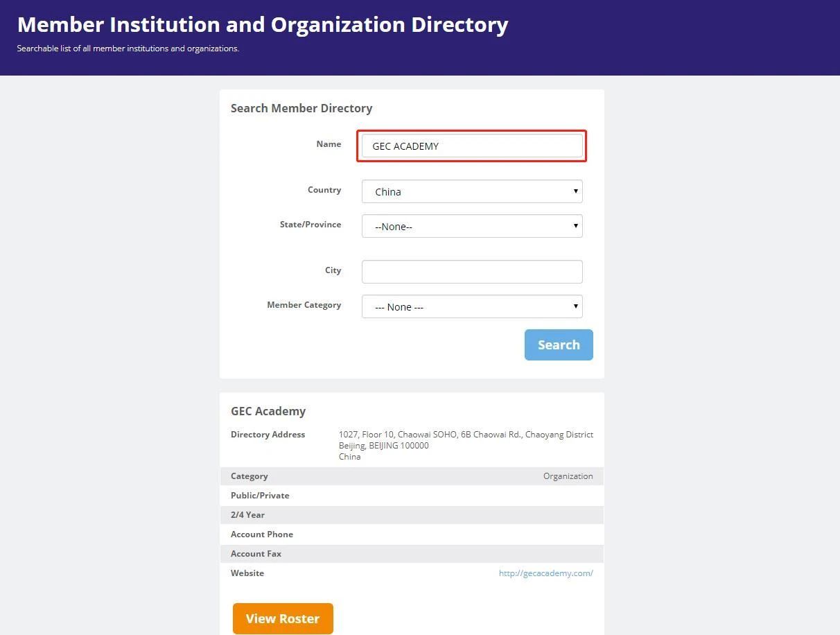Image resolution: width=840 pixels, height=635 pixels.
Task: Click the blue Search button
Action: [x=559, y=345]
